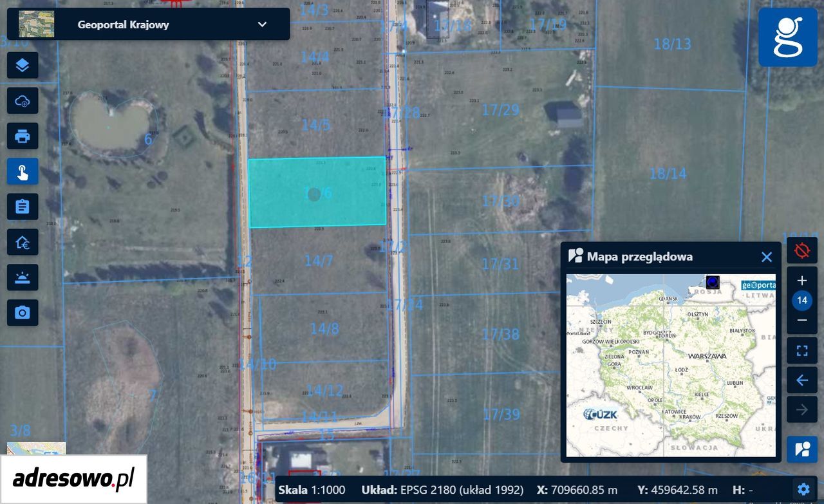The image size is (824, 504).
Task: Click the Geoportal logo in the corner
Action: tap(788, 37)
